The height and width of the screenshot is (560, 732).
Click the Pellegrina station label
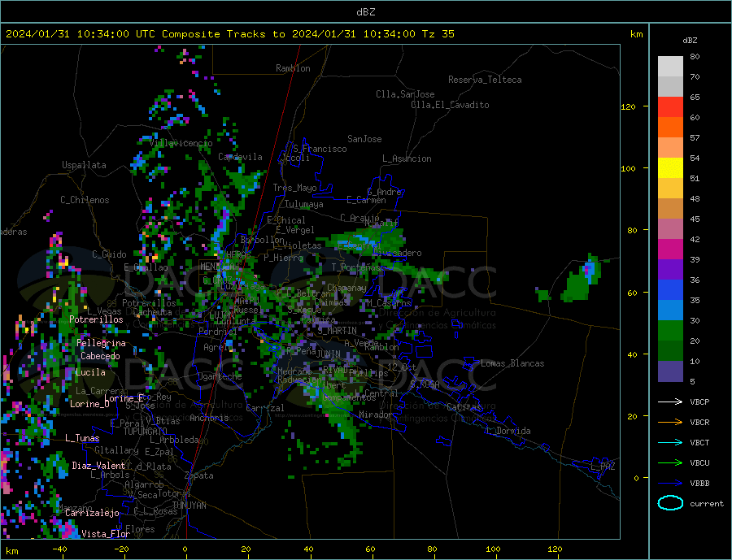tap(102, 344)
